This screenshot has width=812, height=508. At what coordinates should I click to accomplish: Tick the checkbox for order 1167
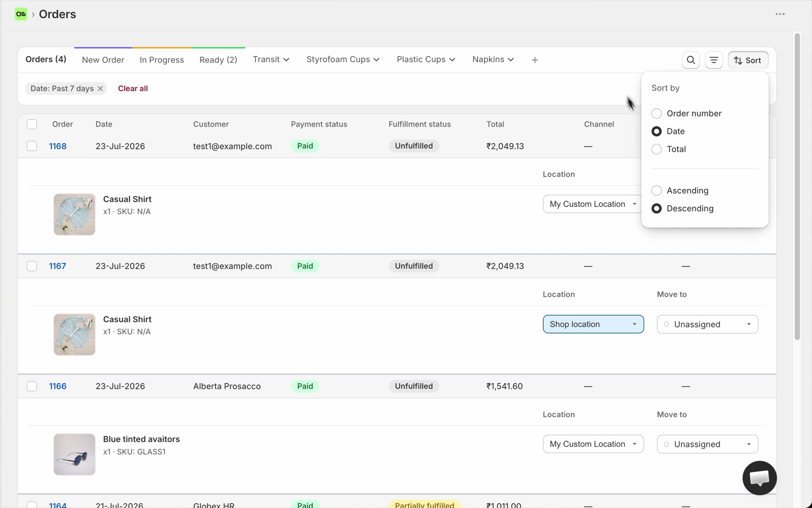(x=32, y=266)
